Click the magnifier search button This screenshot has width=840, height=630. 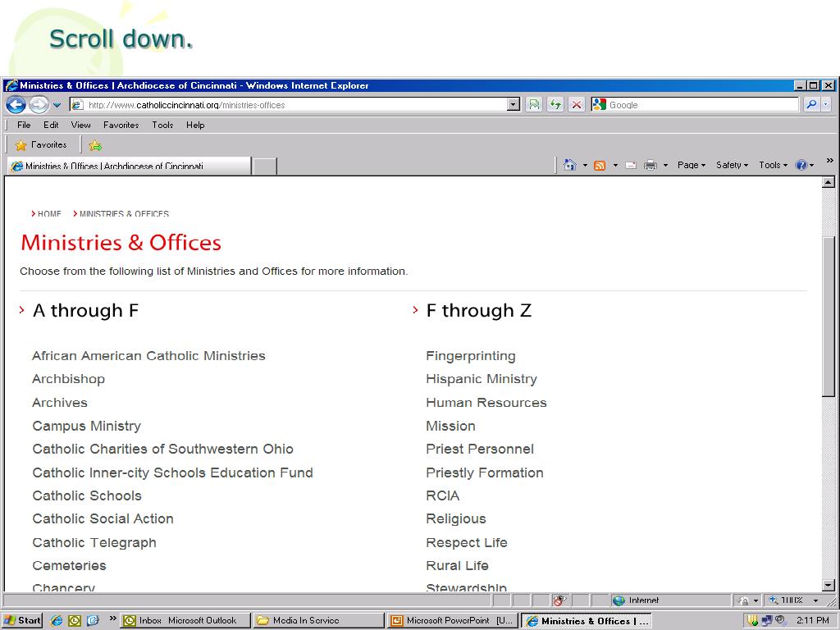(811, 105)
